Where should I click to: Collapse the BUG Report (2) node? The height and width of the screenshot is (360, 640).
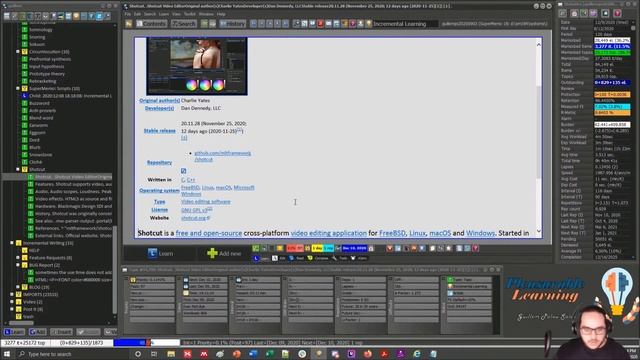[18, 265]
